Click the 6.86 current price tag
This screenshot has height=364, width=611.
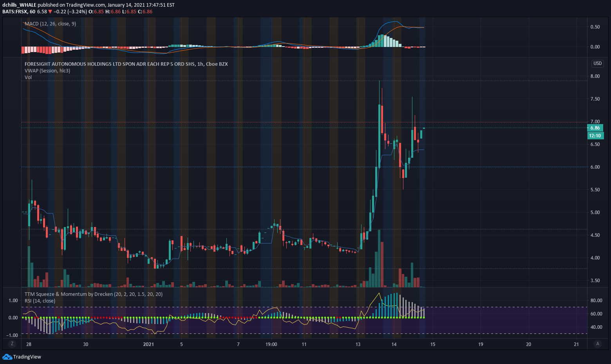[595, 128]
